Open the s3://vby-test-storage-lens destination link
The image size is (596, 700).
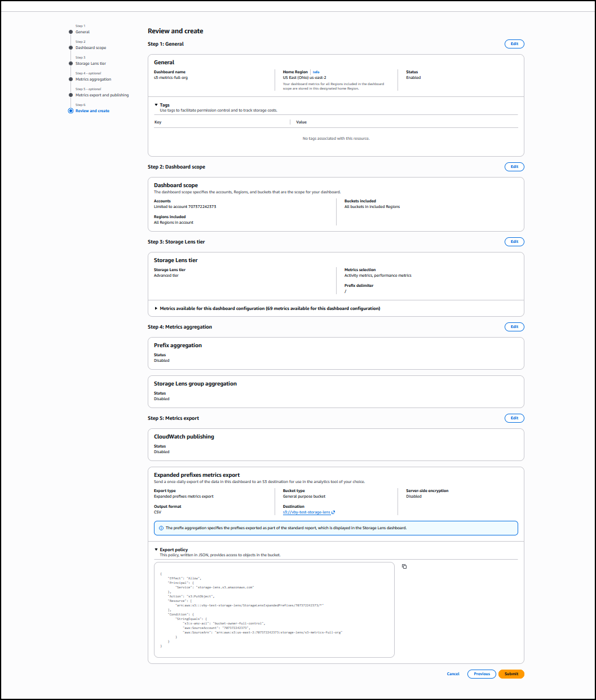pos(307,512)
